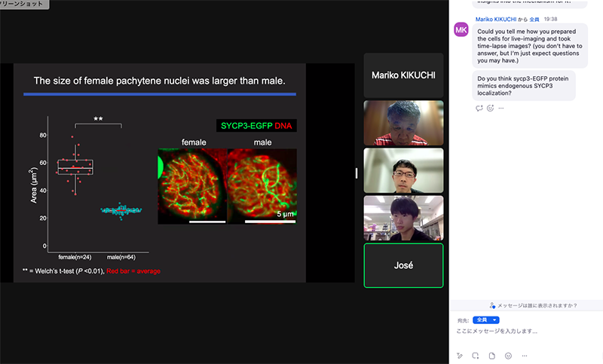Open the recipient dropdown set to 全員

coord(486,320)
